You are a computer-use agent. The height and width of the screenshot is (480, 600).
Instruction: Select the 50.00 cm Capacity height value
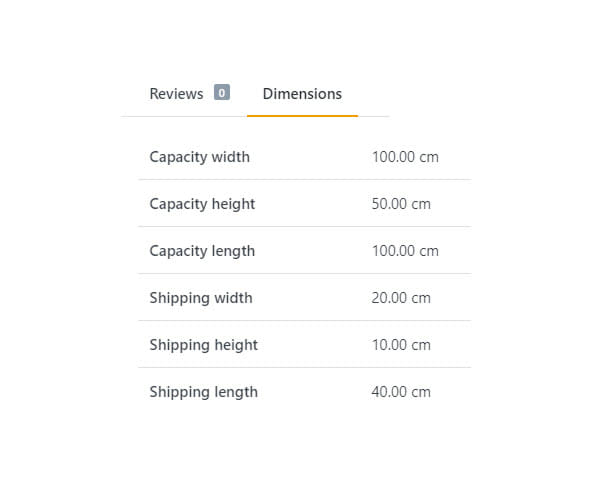[x=401, y=204]
